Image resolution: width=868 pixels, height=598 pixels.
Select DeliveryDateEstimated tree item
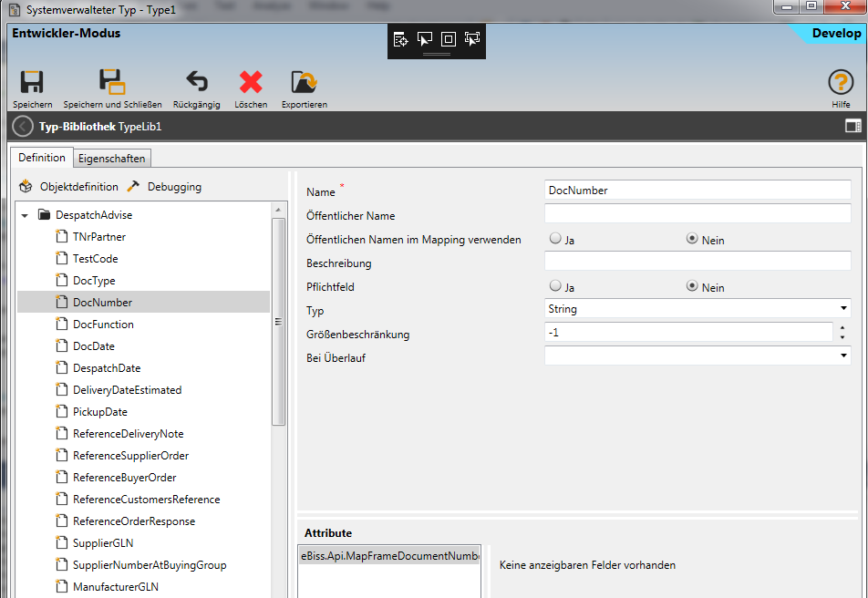point(127,390)
